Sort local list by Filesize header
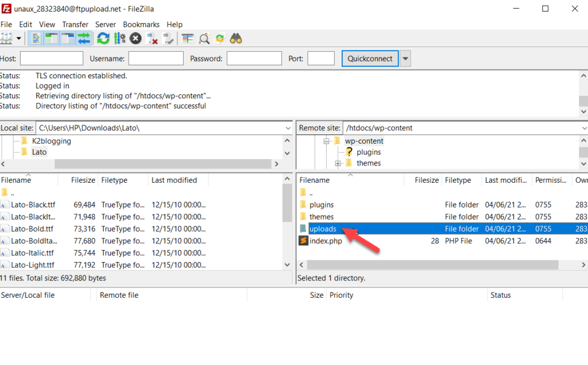This screenshot has width=588, height=365. tap(78, 180)
